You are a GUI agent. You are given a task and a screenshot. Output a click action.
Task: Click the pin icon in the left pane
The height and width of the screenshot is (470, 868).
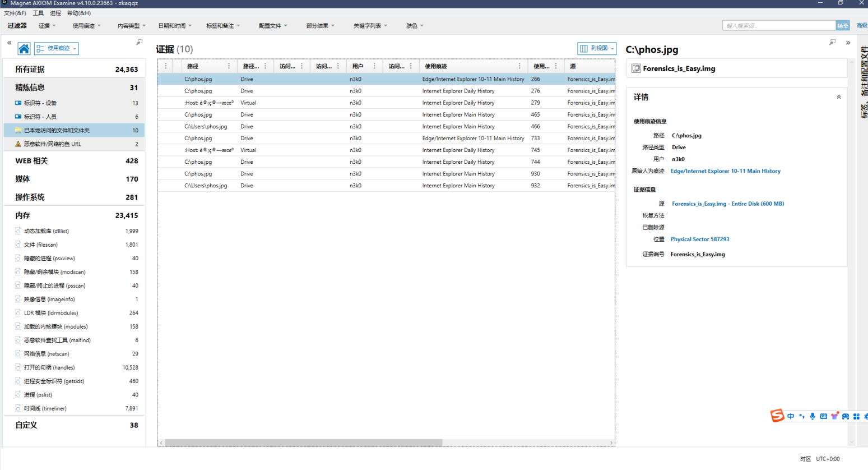tap(140, 42)
